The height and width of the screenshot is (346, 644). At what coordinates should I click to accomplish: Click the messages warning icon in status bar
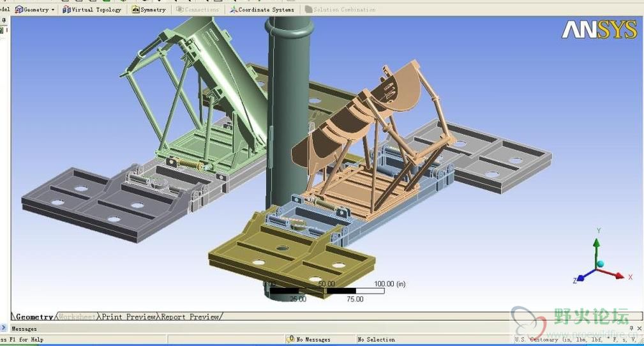coord(291,339)
